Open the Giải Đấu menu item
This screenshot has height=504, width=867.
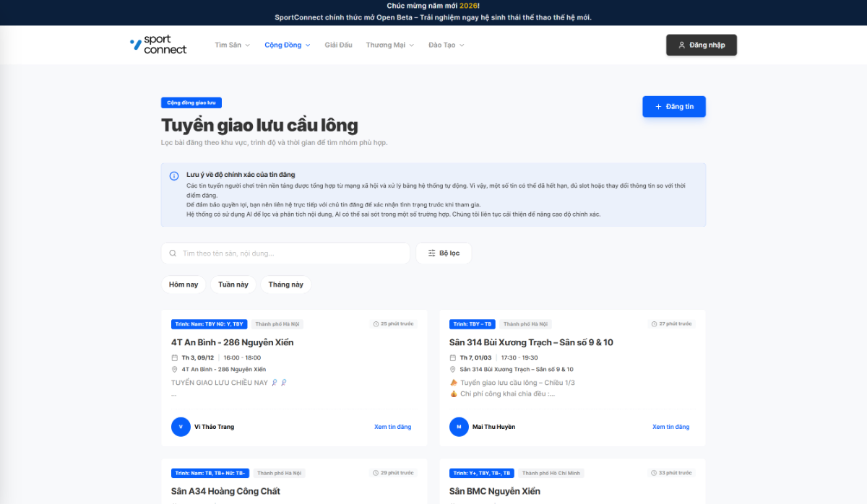(338, 45)
